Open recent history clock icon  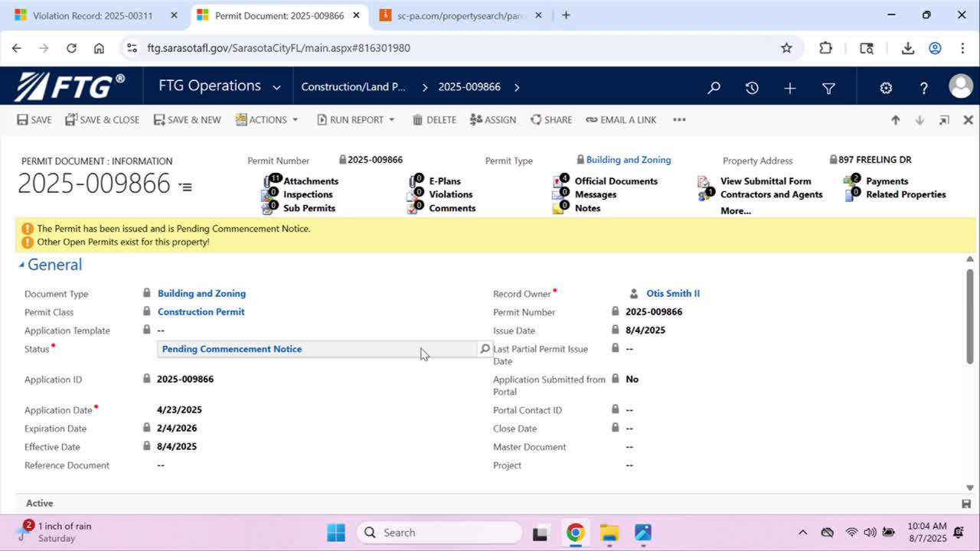click(752, 88)
